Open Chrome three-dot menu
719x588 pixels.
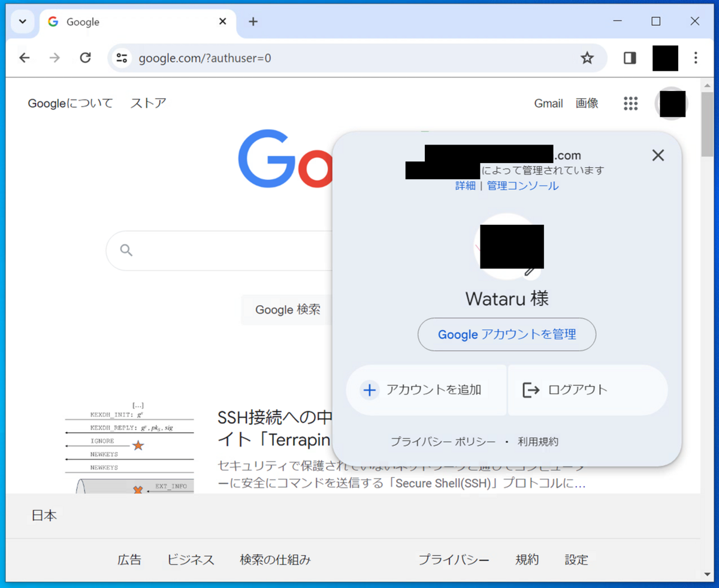point(696,58)
